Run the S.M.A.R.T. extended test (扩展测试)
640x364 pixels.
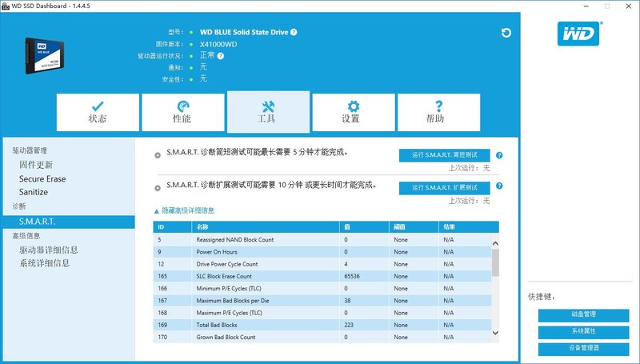tap(444, 188)
